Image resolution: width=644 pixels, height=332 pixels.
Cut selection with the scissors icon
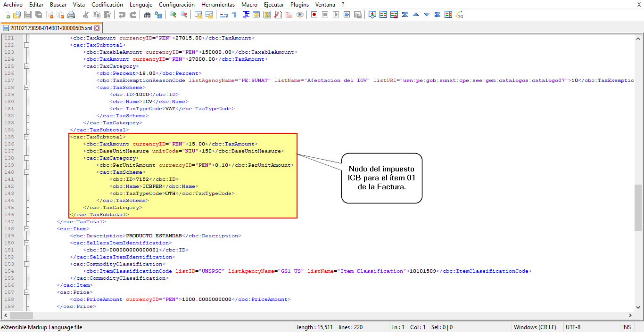click(85, 15)
